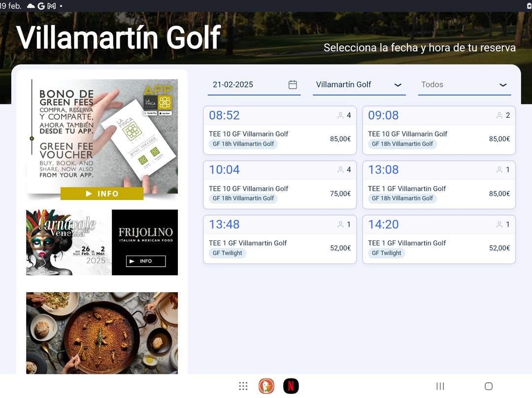Screen dimensions: 532x398
Task: Click INFO button on Frijolino ad
Action: pyautogui.click(x=146, y=261)
